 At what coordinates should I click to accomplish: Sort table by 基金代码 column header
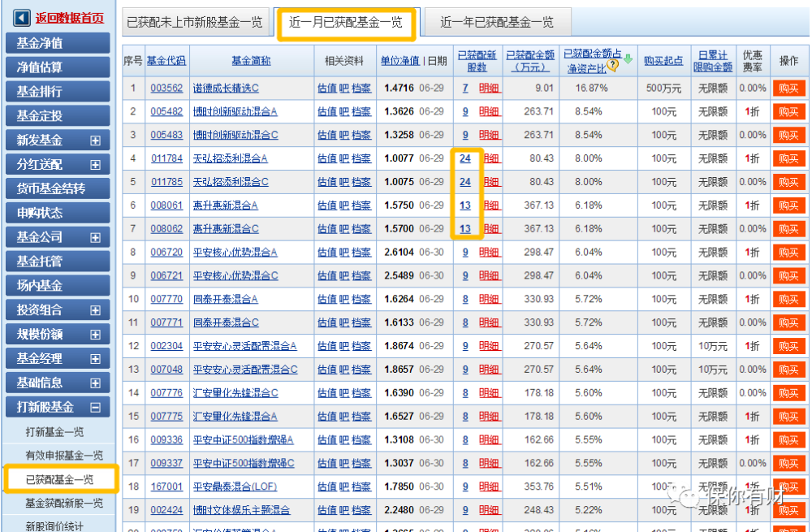[166, 61]
